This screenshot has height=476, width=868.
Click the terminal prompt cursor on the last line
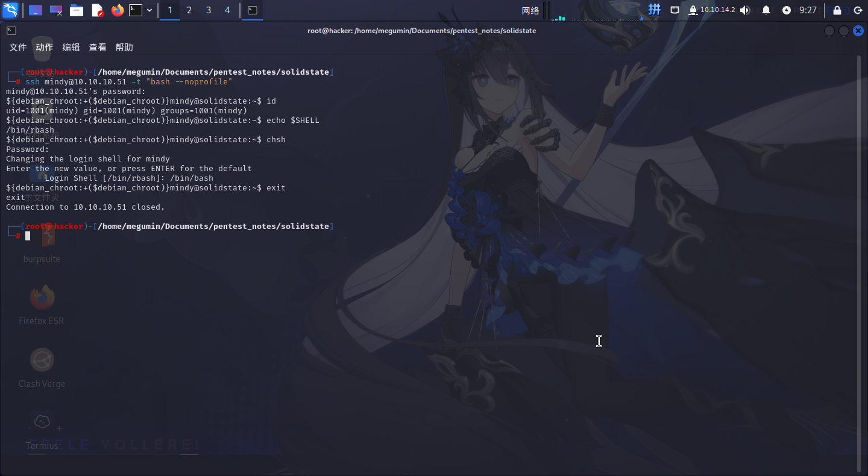tap(28, 236)
